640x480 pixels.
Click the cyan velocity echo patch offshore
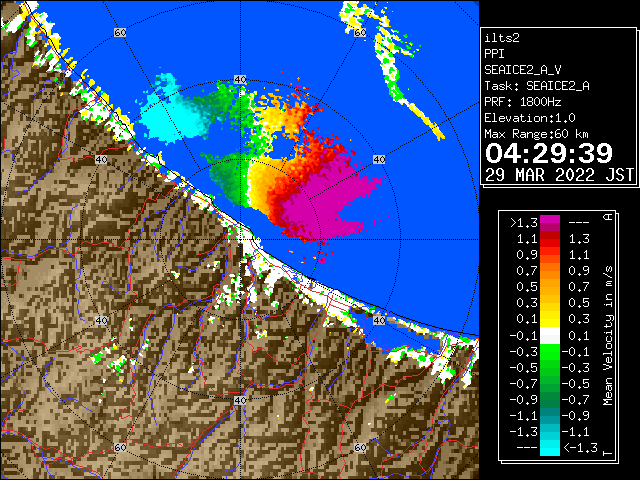169,120
